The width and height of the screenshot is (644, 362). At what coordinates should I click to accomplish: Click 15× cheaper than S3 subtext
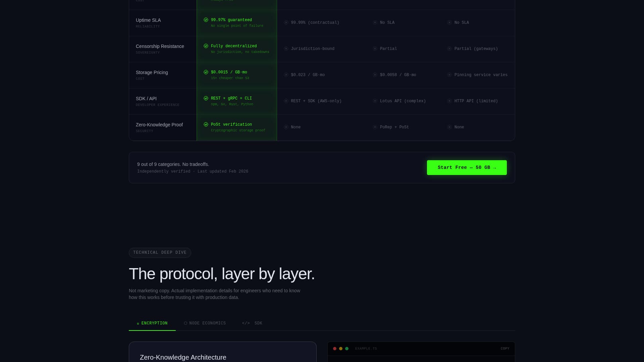(x=230, y=78)
